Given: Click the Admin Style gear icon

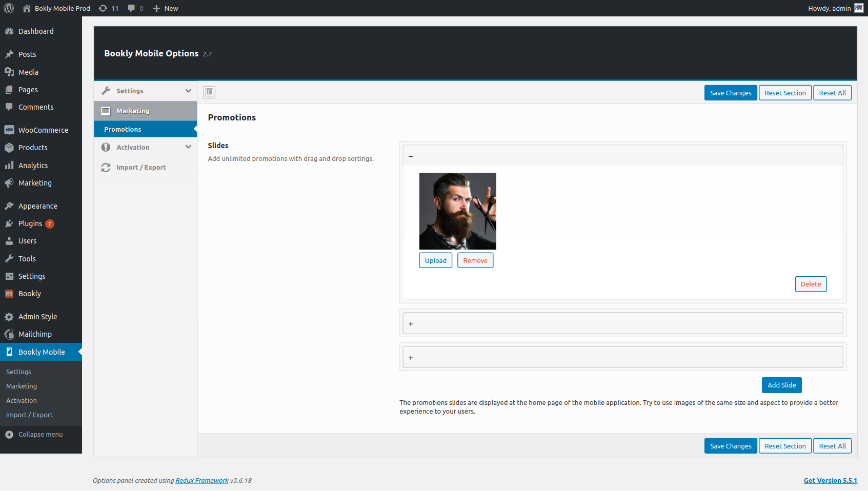Looking at the screenshot, I should pyautogui.click(x=9, y=317).
